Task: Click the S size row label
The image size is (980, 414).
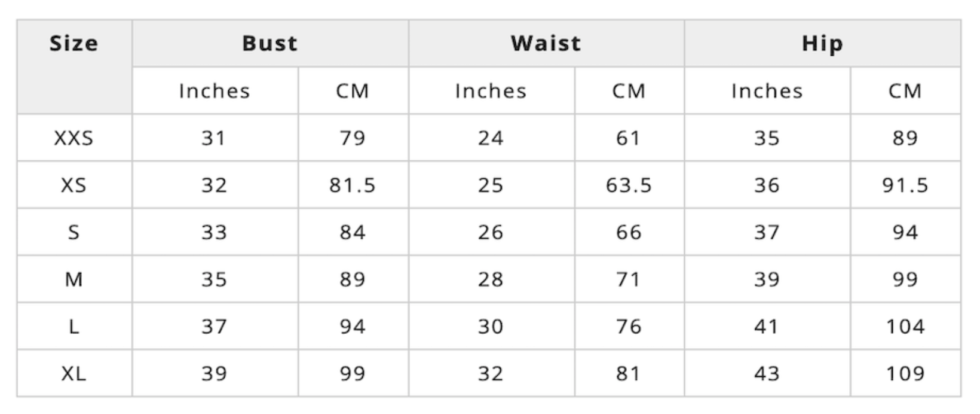Action: [73, 232]
